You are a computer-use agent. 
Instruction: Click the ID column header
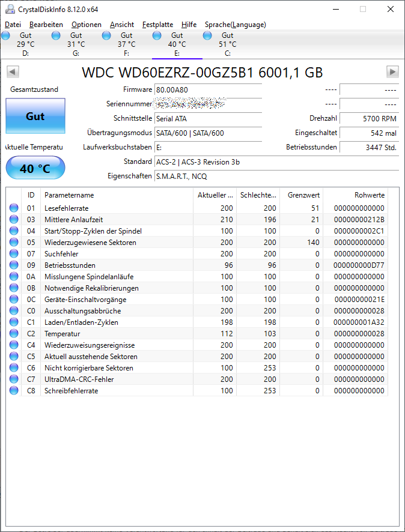tap(31, 195)
